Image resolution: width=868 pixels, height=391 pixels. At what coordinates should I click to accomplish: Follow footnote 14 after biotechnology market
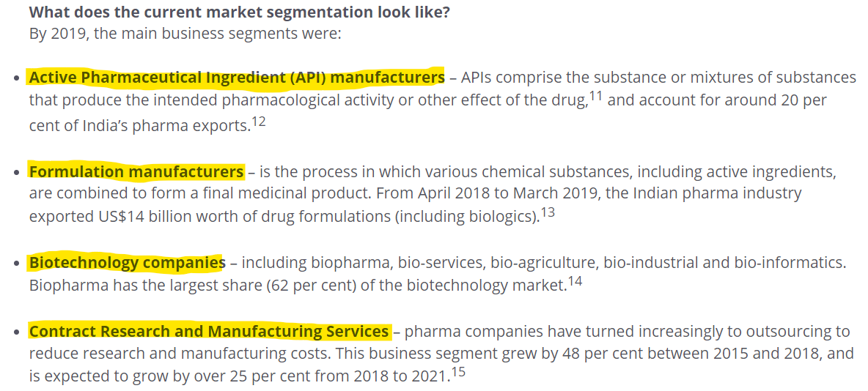pyautogui.click(x=575, y=281)
